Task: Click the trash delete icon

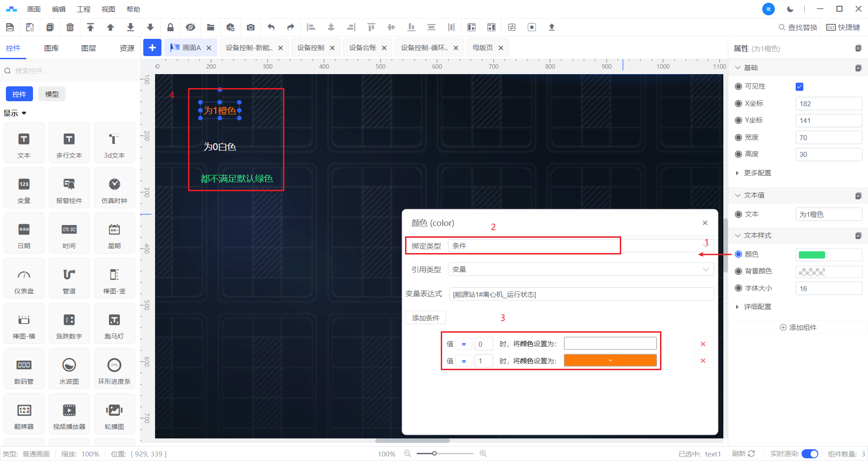Action: (70, 28)
